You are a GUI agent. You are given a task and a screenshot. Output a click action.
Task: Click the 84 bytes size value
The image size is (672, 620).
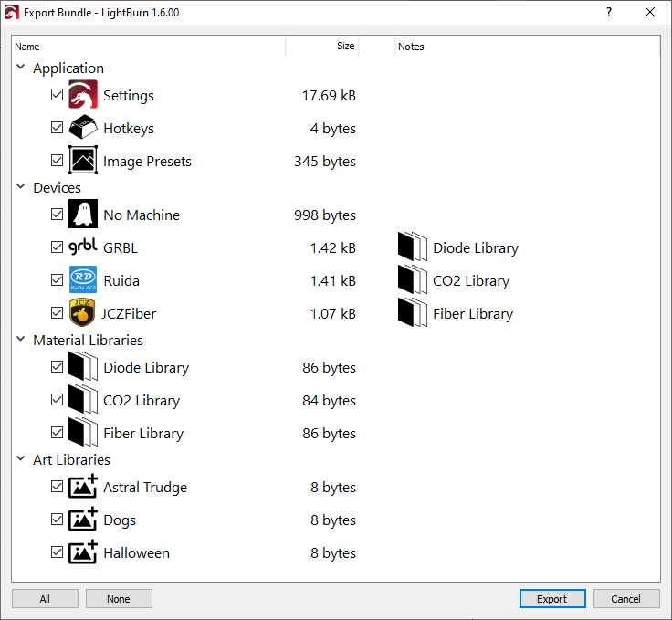(329, 400)
